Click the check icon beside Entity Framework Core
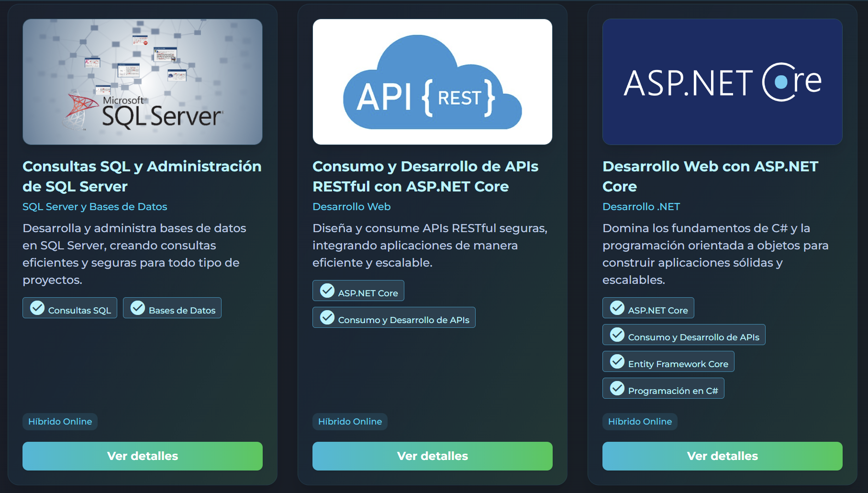The height and width of the screenshot is (493, 868). coord(617,361)
